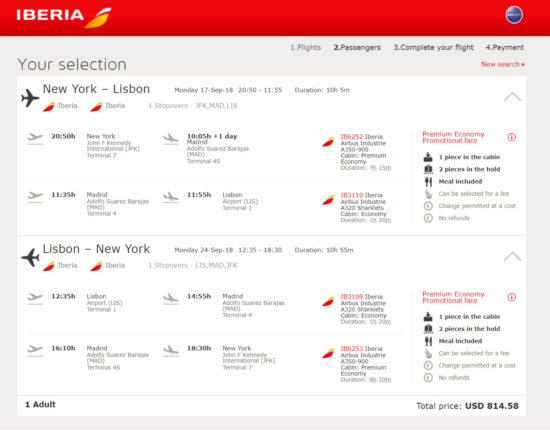Go to the 1.Flights step

click(306, 47)
